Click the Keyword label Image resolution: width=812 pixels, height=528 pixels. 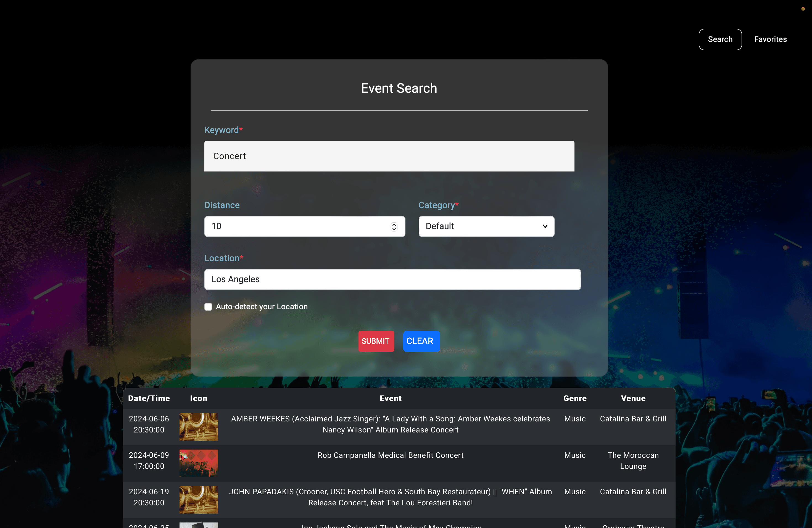223,130
